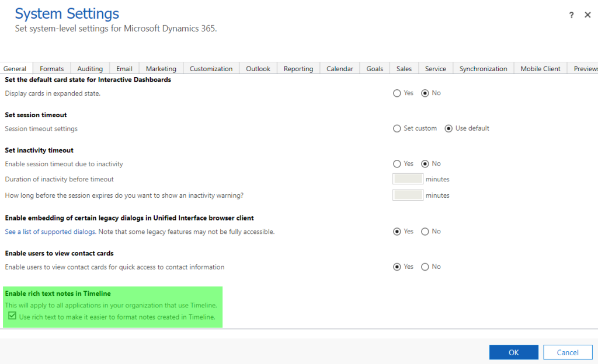
Task: Switch to the Synchronization tab
Action: coord(483,69)
